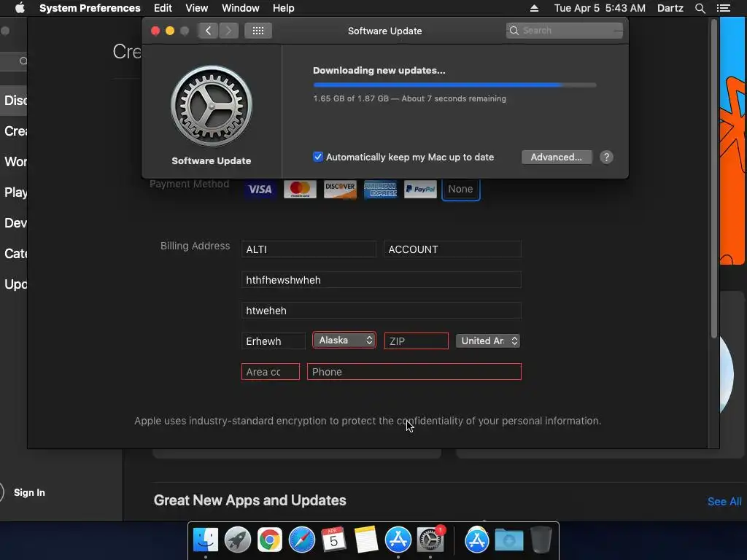Open Notes from the Dock

coord(366,540)
